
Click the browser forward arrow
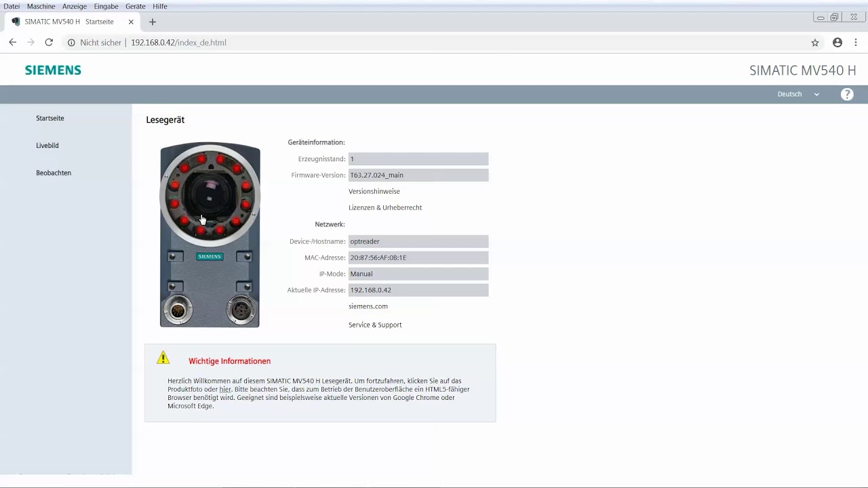[x=31, y=42]
